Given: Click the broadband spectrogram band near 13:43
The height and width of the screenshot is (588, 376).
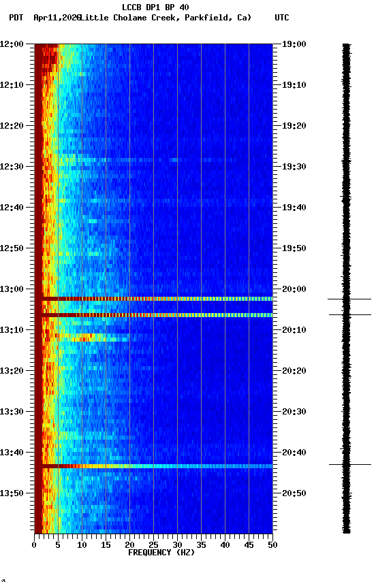Looking at the screenshot, I should pos(153,466).
